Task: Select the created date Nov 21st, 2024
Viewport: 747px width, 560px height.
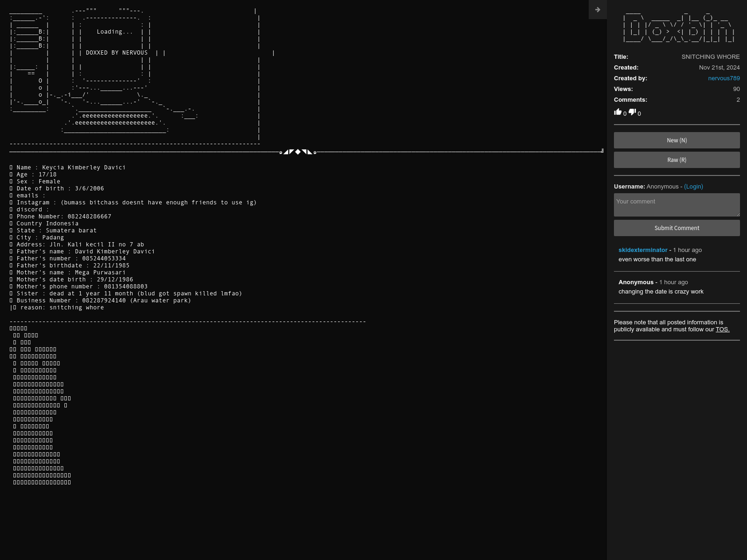Action: point(719,68)
